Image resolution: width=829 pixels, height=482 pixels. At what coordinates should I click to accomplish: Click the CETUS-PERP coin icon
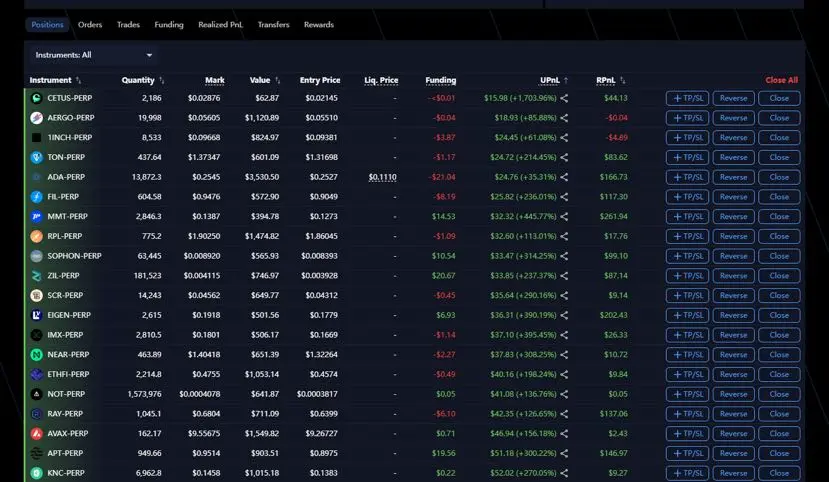(36, 98)
